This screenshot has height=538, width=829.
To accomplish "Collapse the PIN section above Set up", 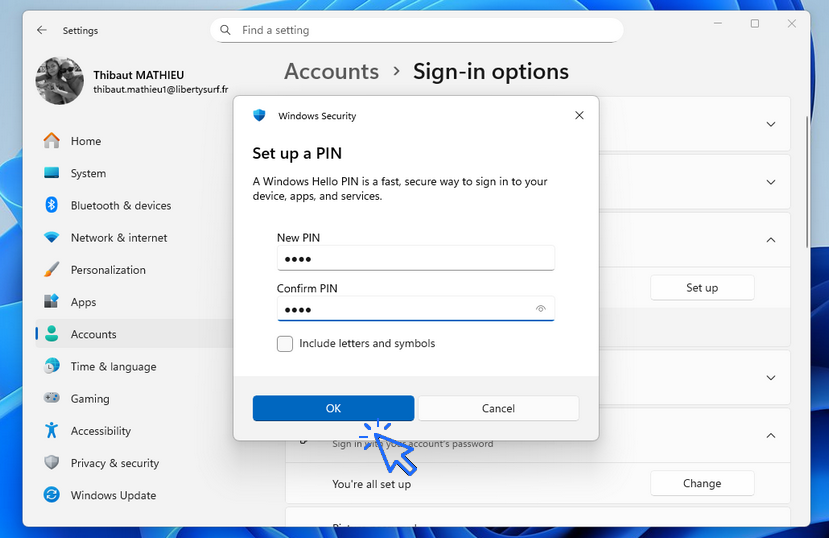I will 771,240.
